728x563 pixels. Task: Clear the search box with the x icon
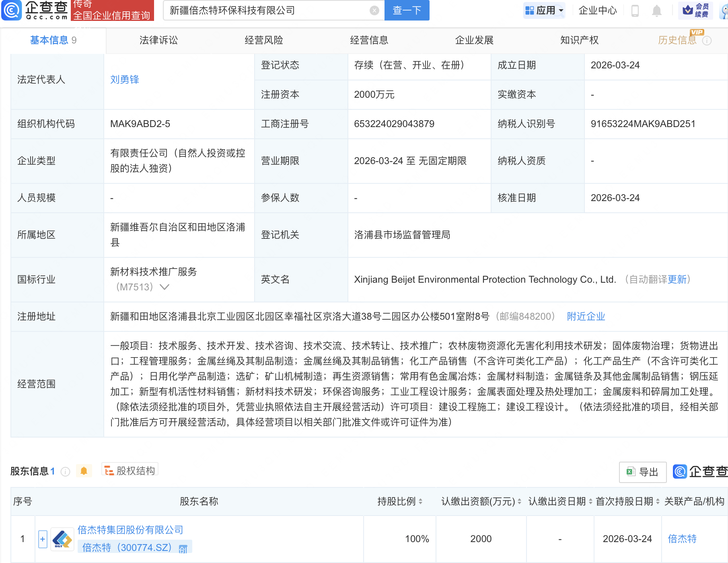coord(374,10)
